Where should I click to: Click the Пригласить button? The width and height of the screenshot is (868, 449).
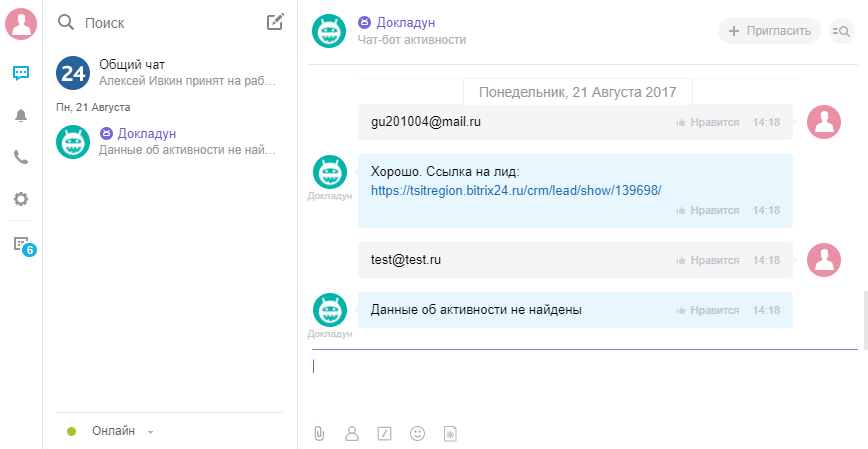pyautogui.click(x=769, y=31)
